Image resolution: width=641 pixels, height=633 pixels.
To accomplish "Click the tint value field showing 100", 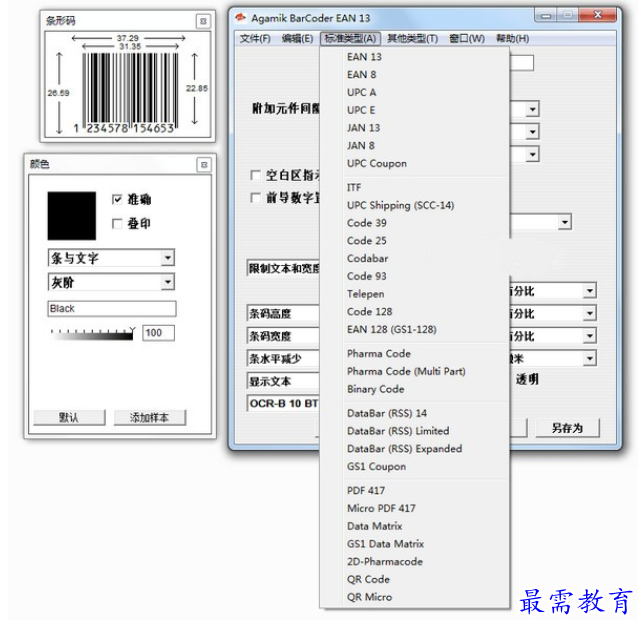I will click(x=158, y=333).
